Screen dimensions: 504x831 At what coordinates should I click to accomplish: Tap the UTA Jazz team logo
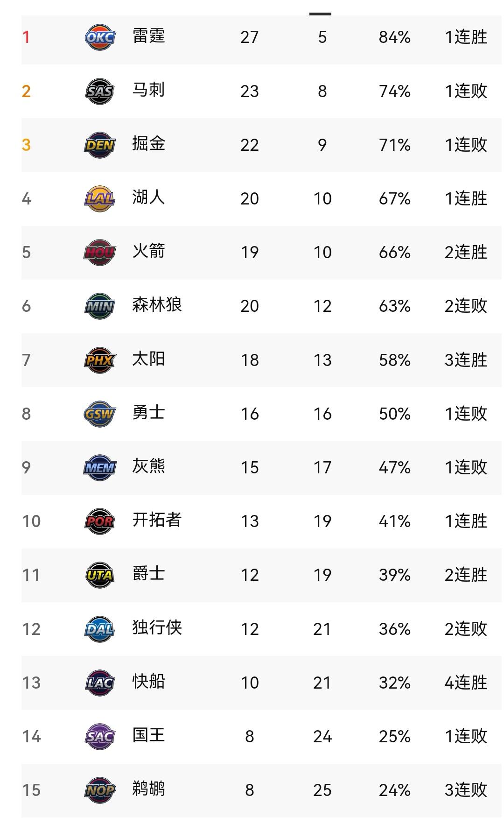pyautogui.click(x=100, y=575)
